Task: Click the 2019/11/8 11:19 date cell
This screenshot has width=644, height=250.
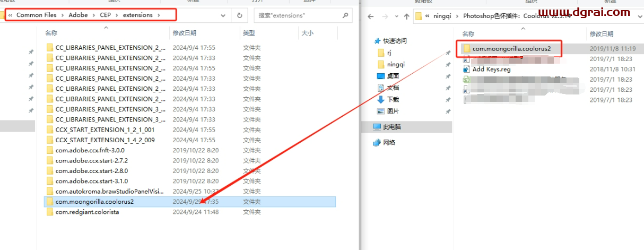Action: (x=613, y=48)
